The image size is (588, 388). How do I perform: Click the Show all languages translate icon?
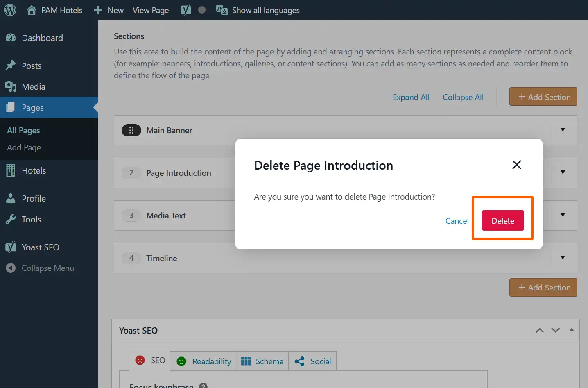pos(222,10)
